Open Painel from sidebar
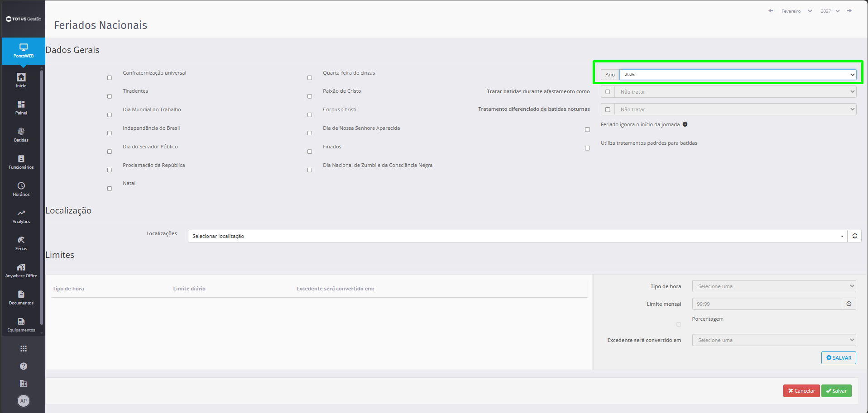 pyautogui.click(x=21, y=107)
